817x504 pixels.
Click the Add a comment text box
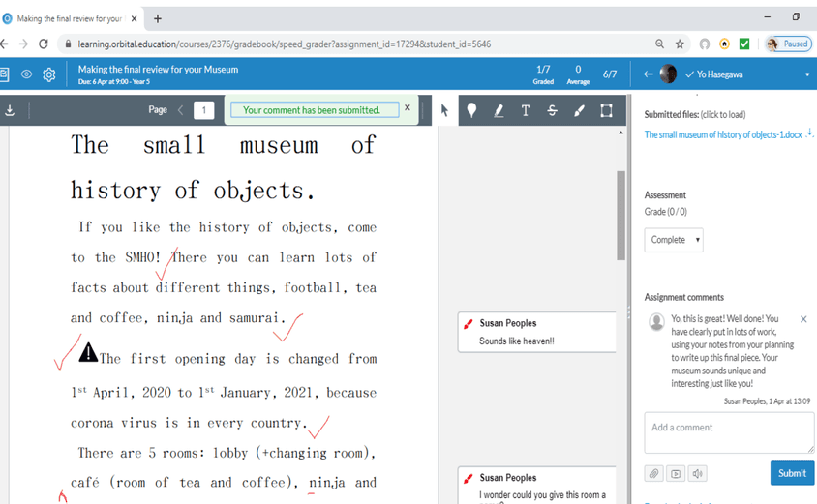[729, 432]
